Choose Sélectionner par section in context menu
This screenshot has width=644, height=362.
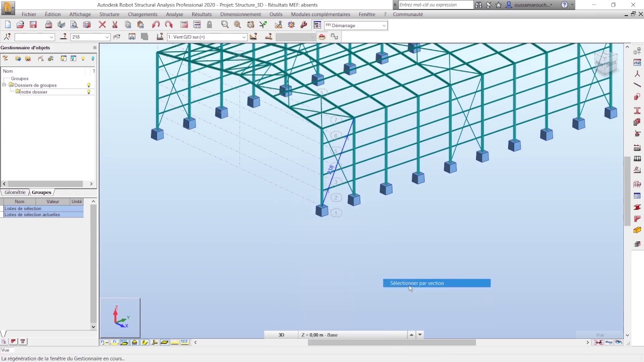point(437,283)
